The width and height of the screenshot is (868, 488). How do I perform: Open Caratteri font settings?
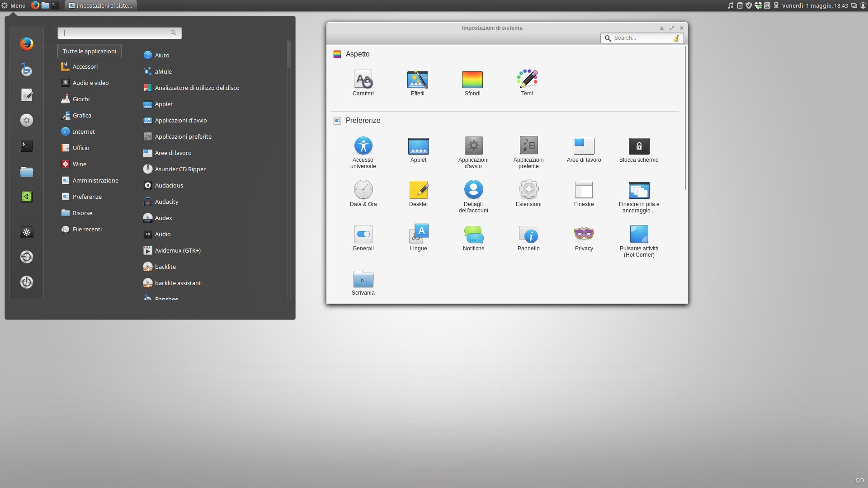[363, 83]
